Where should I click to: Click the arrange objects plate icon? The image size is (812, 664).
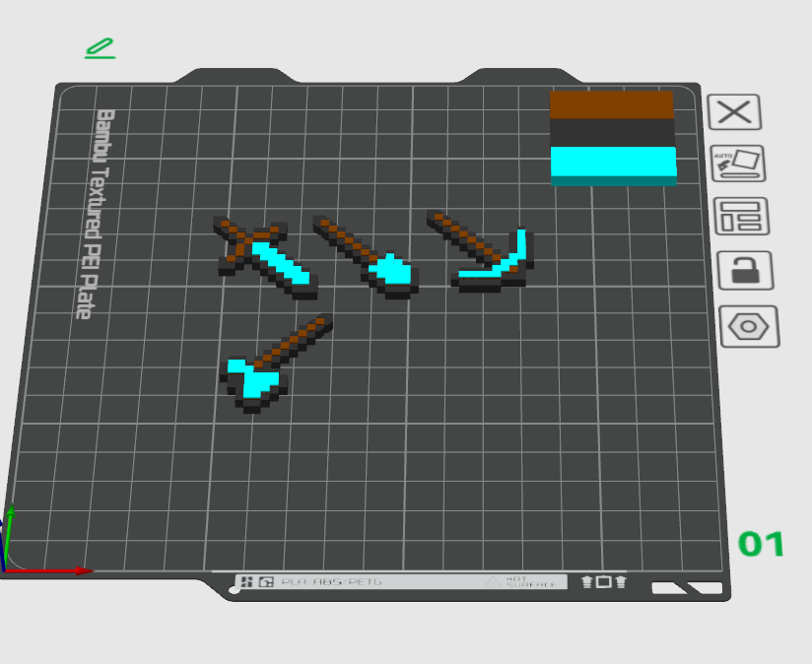(742, 216)
